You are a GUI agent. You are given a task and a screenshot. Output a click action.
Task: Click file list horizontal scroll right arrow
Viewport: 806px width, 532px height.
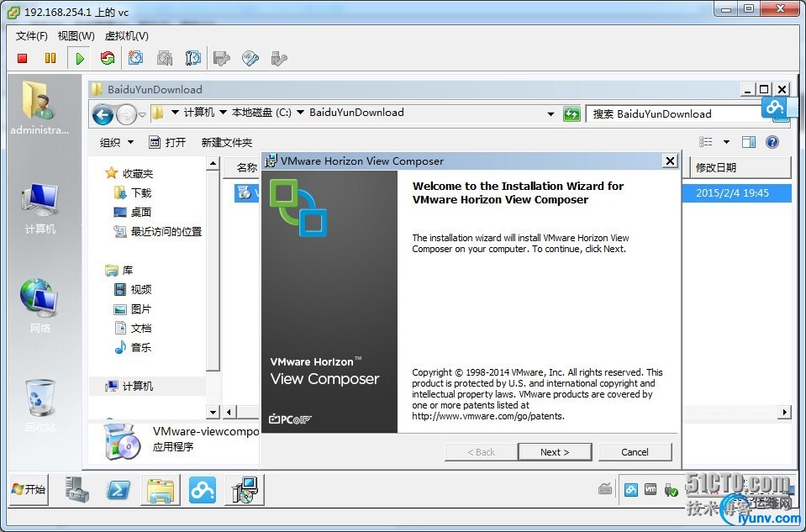784,412
